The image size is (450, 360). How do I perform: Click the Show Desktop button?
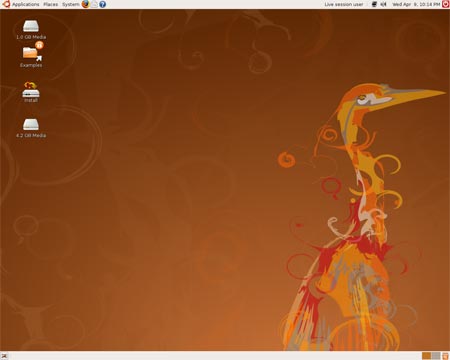click(x=4, y=356)
